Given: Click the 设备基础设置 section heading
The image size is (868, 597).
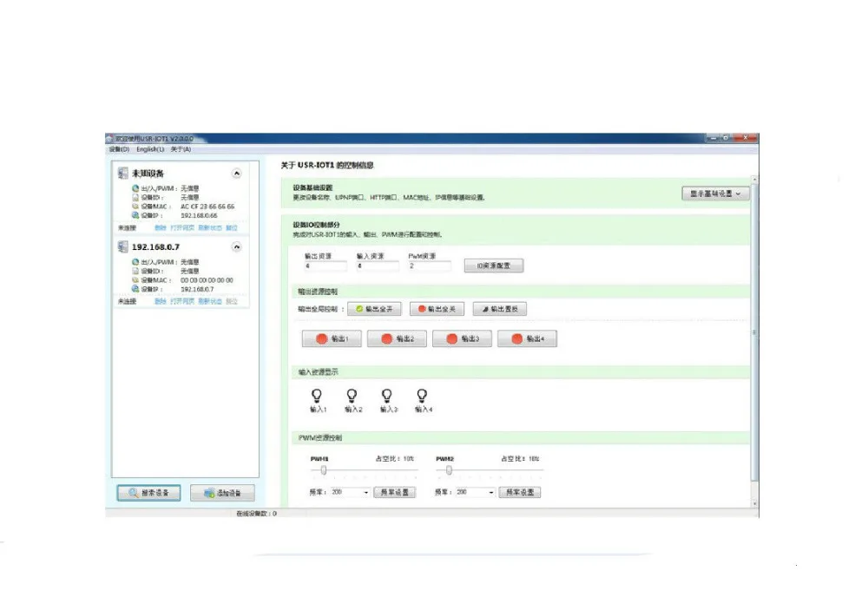Looking at the screenshot, I should pos(312,187).
